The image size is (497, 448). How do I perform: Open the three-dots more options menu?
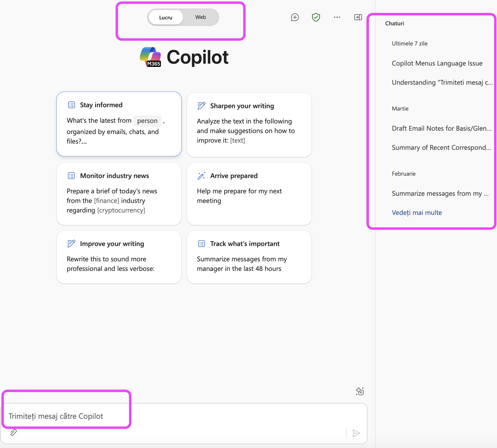(x=337, y=17)
